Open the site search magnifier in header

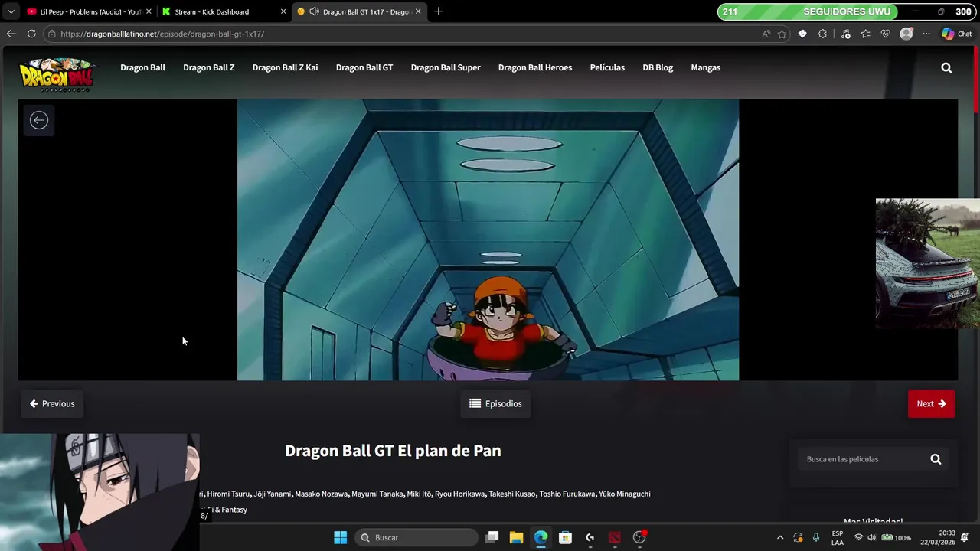tap(946, 67)
